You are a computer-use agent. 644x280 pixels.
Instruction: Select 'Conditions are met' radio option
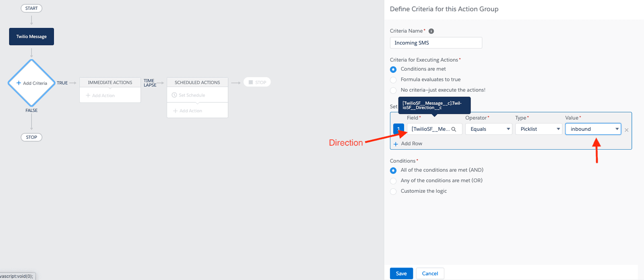point(393,70)
